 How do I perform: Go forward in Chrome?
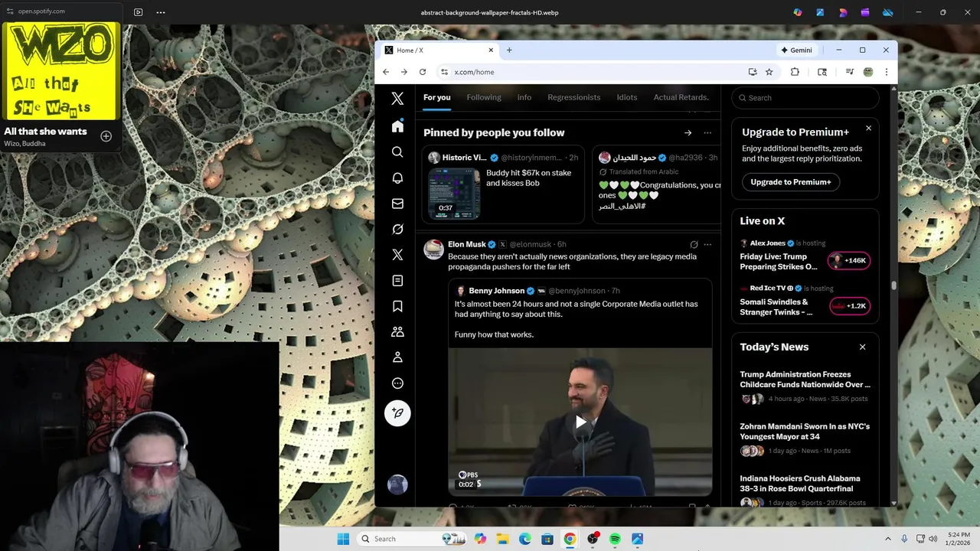pos(403,72)
